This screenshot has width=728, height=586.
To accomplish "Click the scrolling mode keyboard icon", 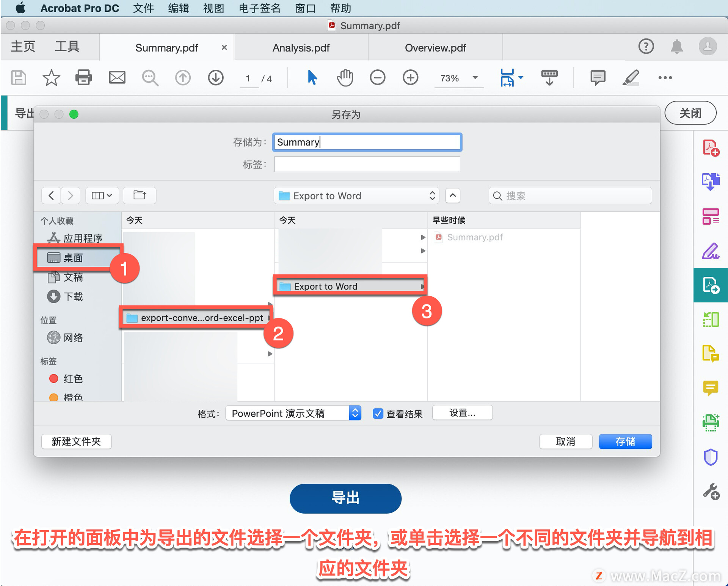I will tap(549, 78).
